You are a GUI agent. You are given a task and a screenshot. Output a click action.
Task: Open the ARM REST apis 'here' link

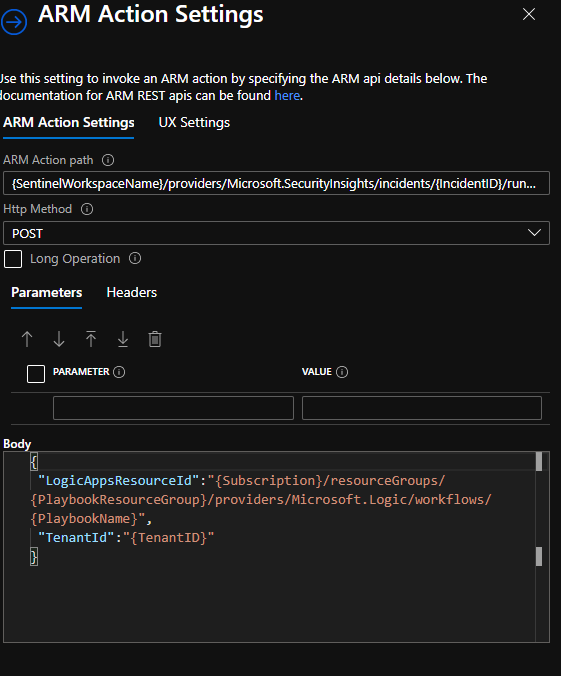(x=287, y=95)
